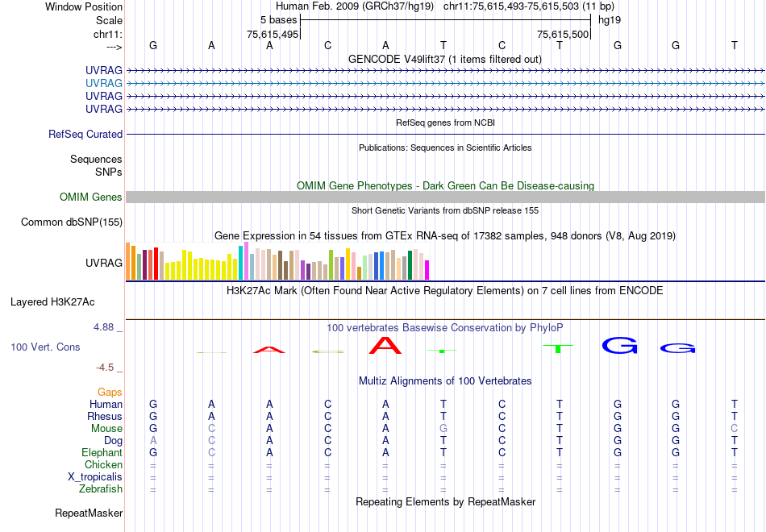
Task: Click the genome position header chr11:75,615,493-75,615,503
Action: pyautogui.click(x=529, y=6)
